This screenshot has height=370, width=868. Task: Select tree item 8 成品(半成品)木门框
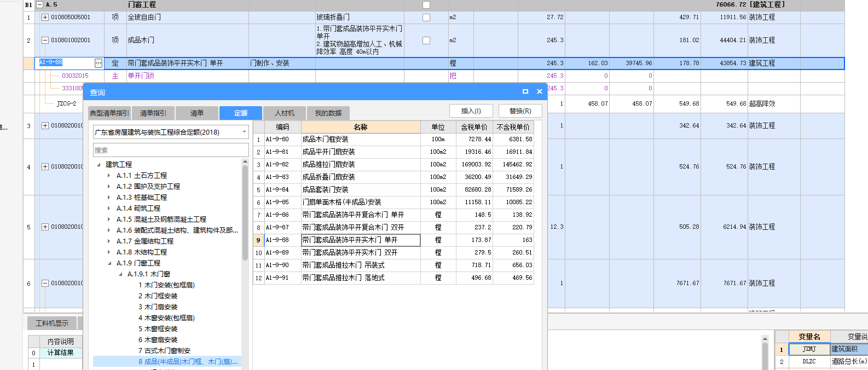pyautogui.click(x=188, y=362)
